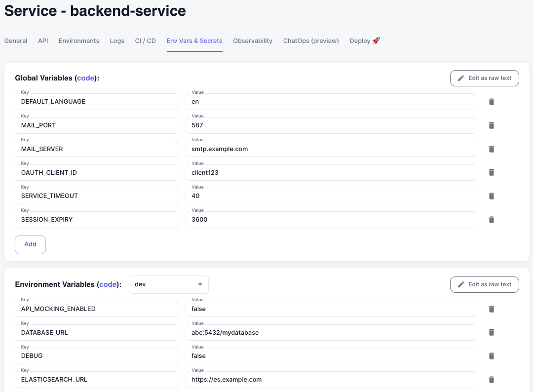Open the Global Variables code link
This screenshot has height=392, width=533.
coord(86,78)
